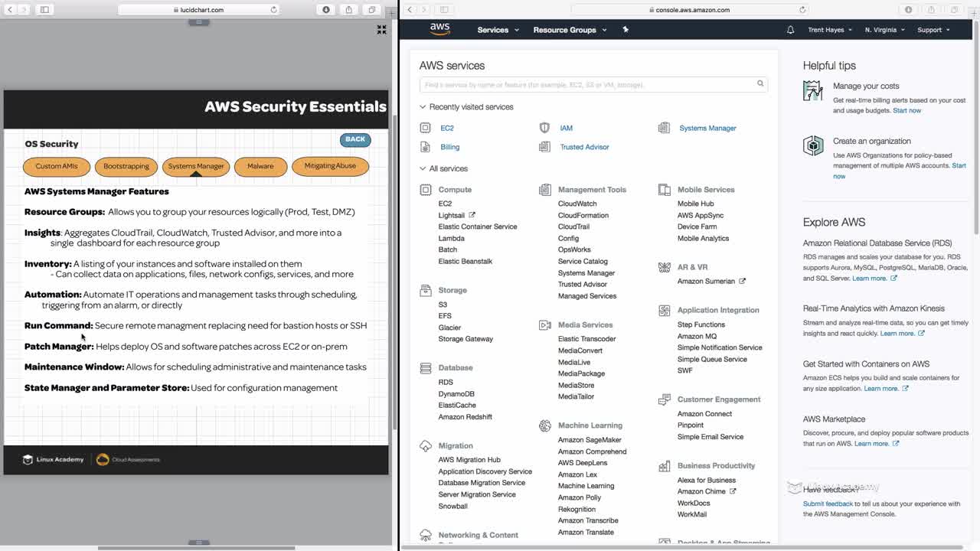The image size is (980, 551).
Task: Click the Submit feedback link
Action: point(828,504)
